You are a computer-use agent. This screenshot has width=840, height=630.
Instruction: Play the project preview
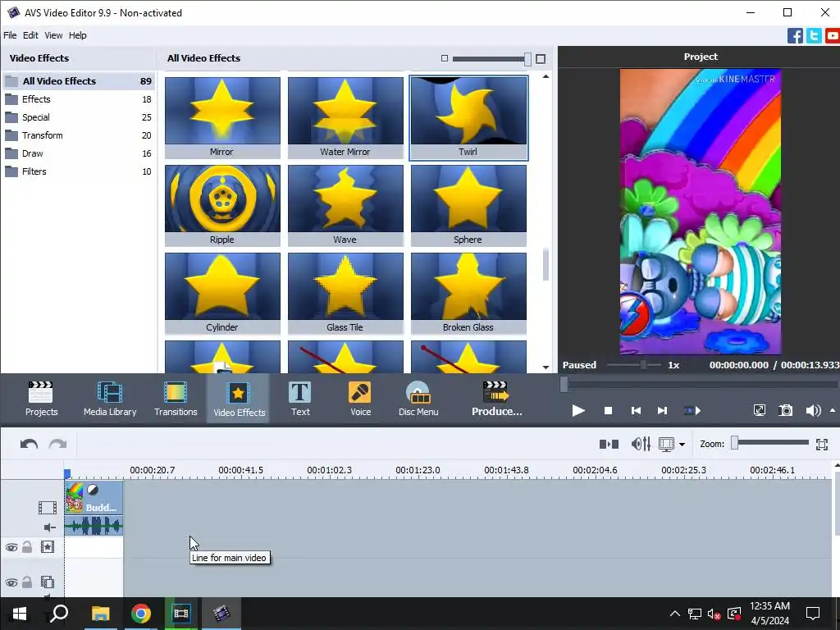578,411
